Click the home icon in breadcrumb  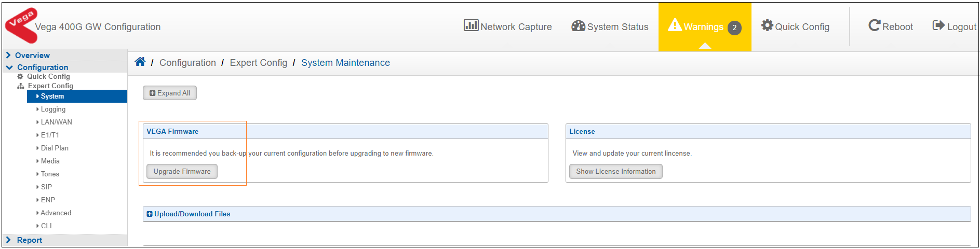(x=140, y=62)
